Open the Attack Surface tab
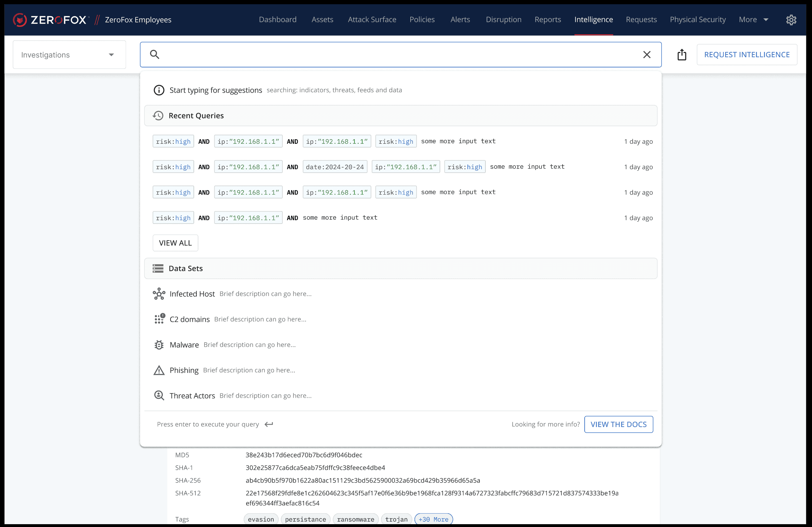Screen dimensions: 812x527 (372, 20)
